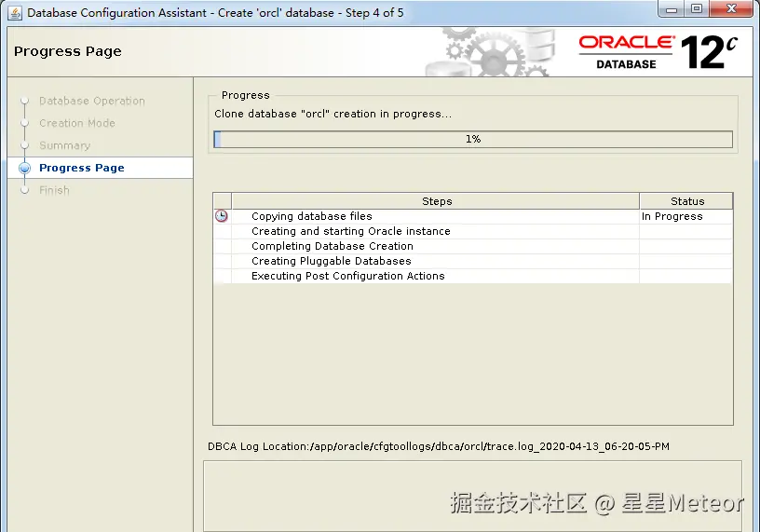
Task: Select the Copying database files row
Action: tap(473, 216)
